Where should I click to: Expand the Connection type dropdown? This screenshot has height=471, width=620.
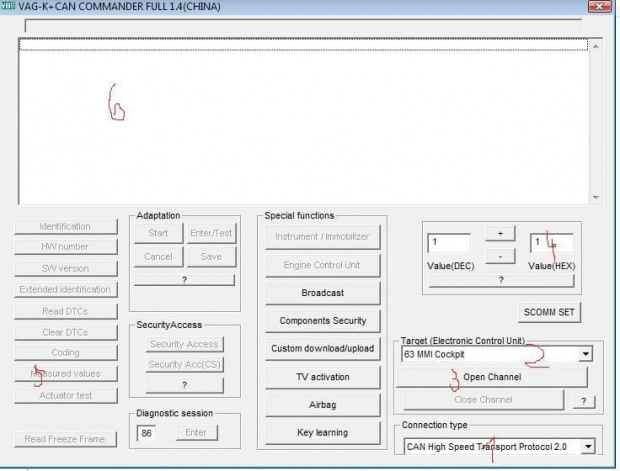point(587,446)
